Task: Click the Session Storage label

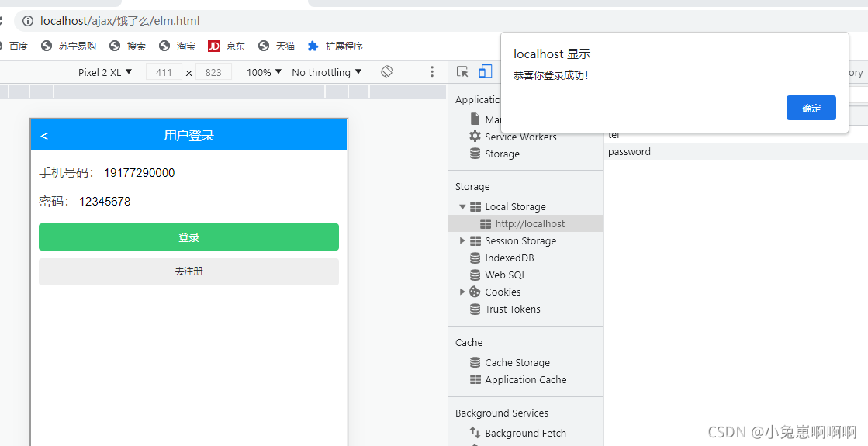Action: 520,240
